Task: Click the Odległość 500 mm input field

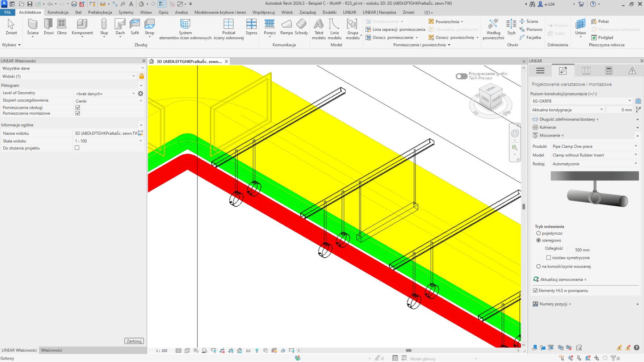Action: [x=579, y=250]
